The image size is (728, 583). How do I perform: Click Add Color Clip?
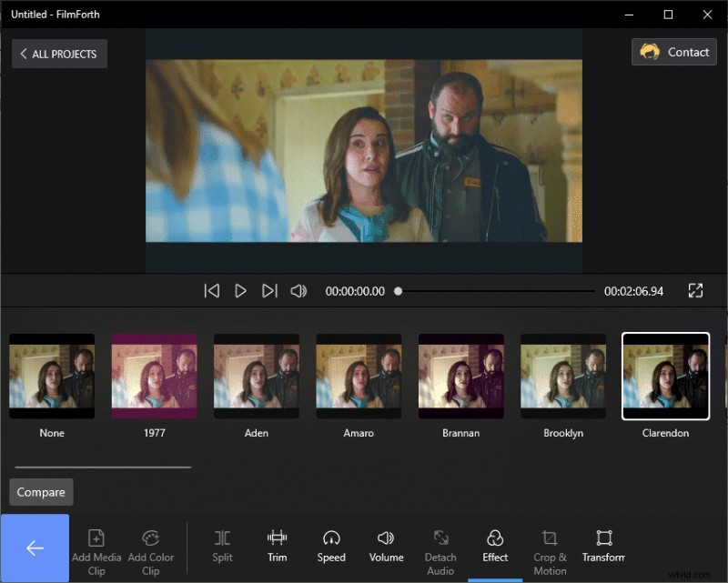[151, 546]
